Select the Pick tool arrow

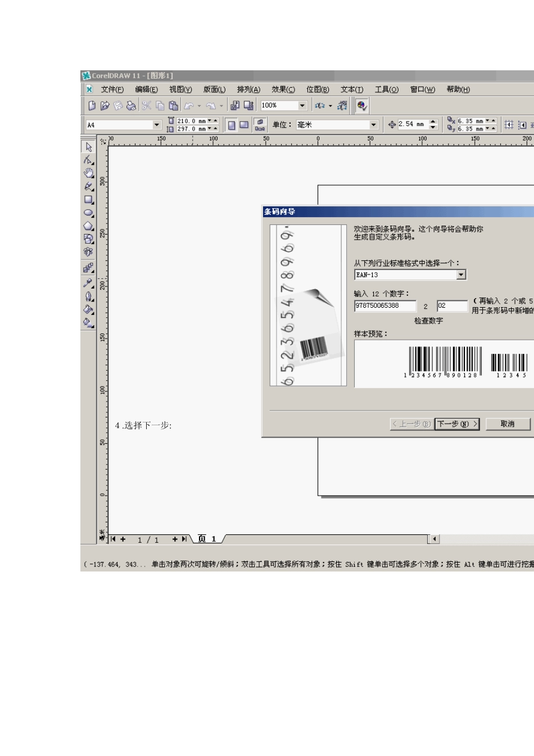[88, 147]
